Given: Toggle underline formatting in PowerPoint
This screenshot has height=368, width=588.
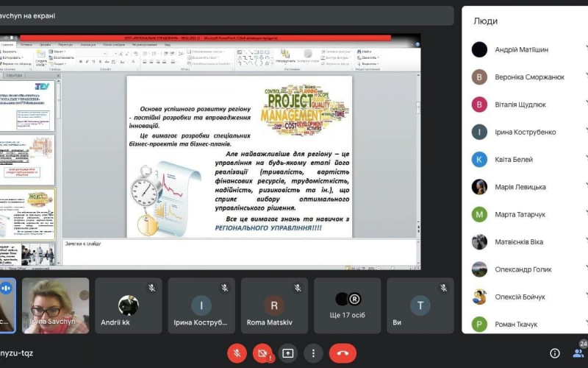Looking at the screenshot, I should click(x=94, y=62).
